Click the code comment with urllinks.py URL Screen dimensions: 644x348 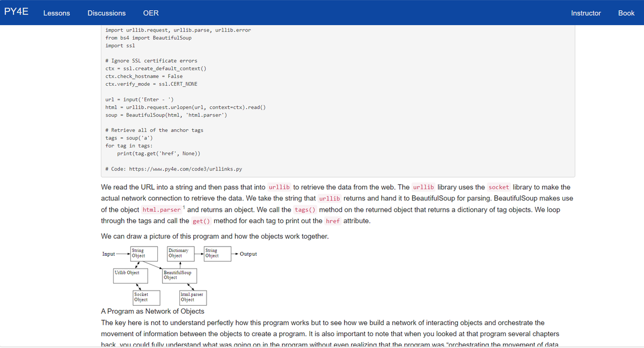point(174,169)
